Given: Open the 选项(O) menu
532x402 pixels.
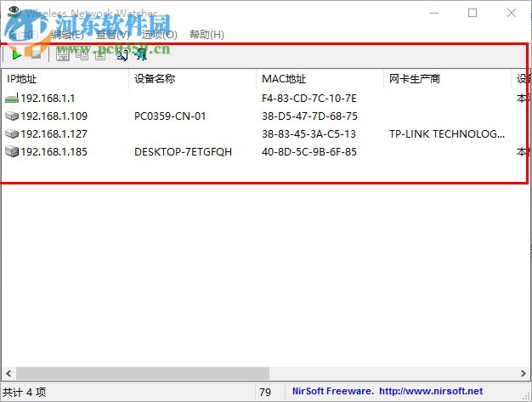Looking at the screenshot, I should pos(160,34).
